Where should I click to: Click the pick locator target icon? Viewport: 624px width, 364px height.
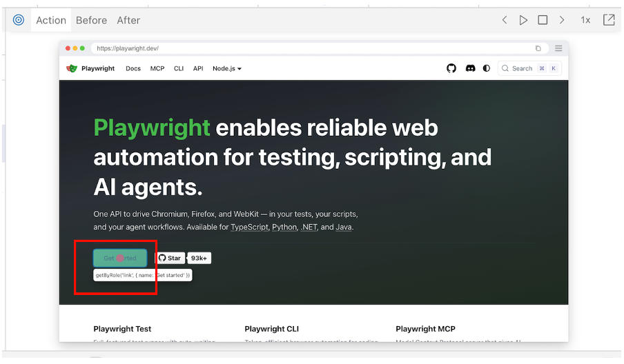coord(19,20)
